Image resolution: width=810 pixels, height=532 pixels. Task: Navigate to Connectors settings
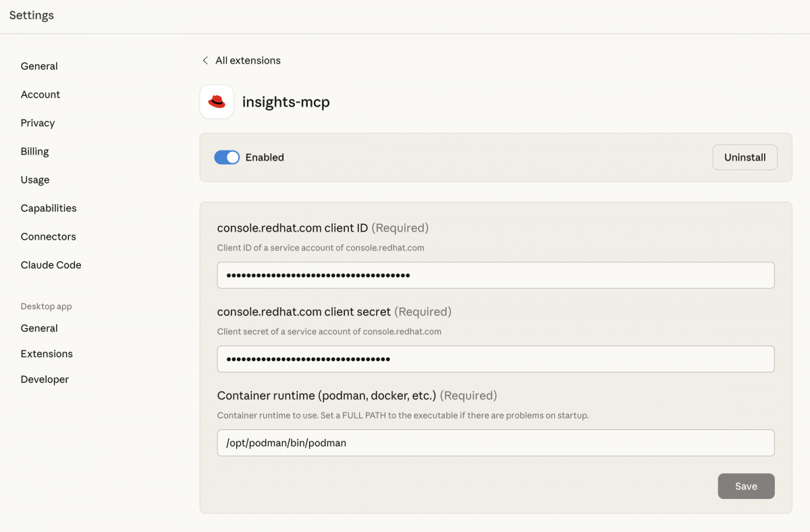(x=48, y=236)
